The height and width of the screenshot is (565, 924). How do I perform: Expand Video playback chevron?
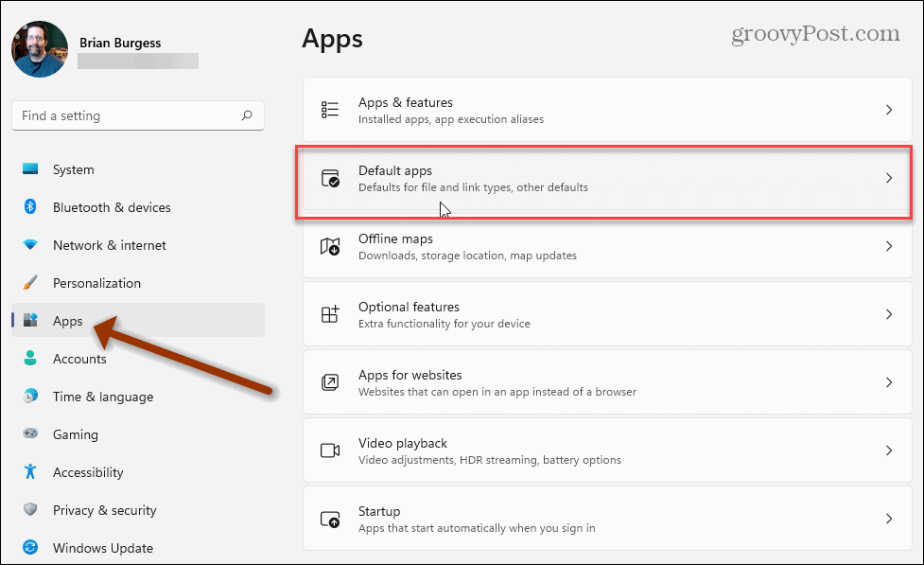[x=889, y=450]
